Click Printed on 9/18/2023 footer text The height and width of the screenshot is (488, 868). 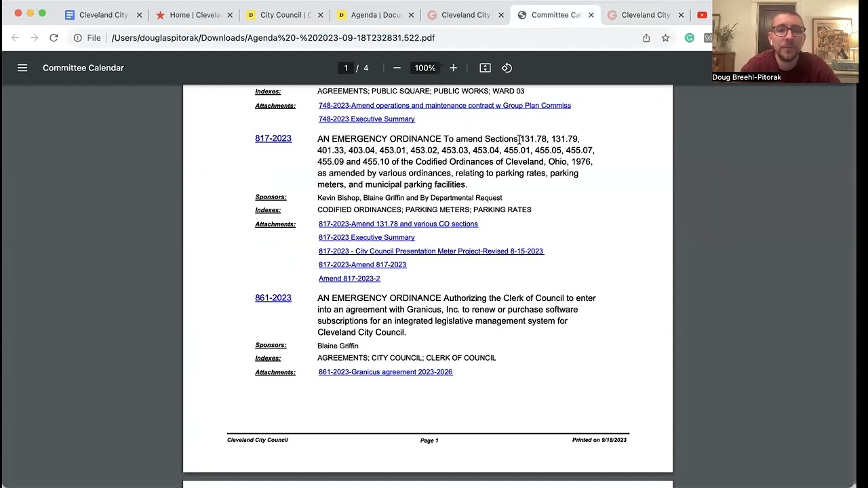point(599,440)
